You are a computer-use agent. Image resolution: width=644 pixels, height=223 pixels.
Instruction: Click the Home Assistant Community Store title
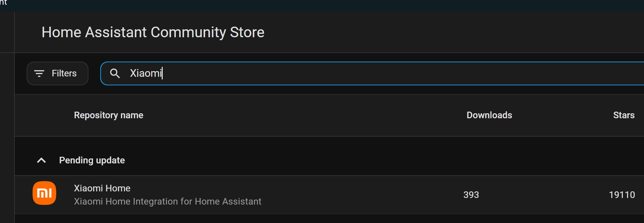(x=153, y=32)
